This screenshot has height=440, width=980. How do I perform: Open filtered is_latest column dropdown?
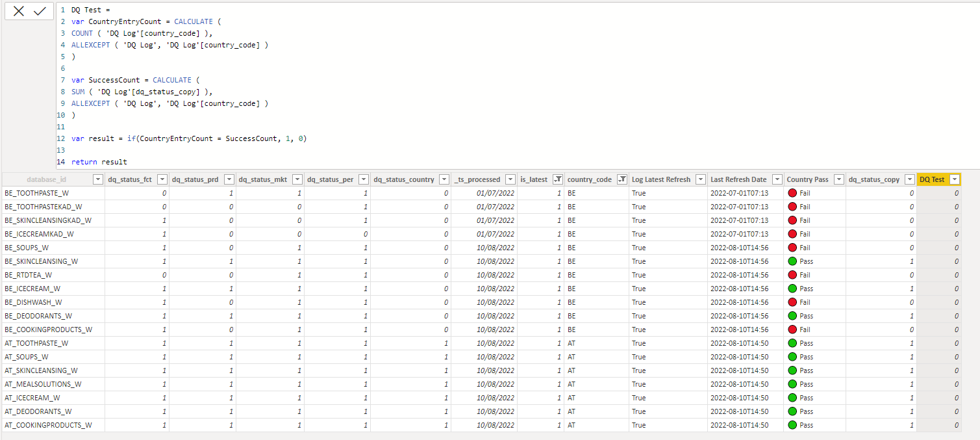point(557,179)
